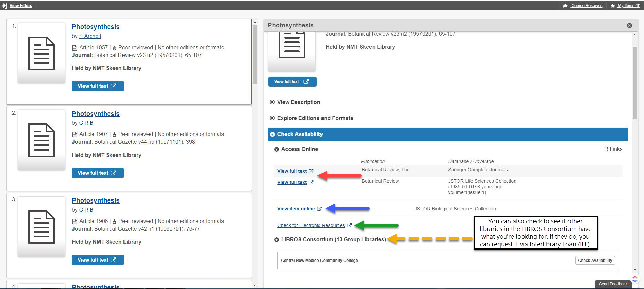
Task: Open View full text for Springer Complete Journals
Action: pyautogui.click(x=292, y=171)
